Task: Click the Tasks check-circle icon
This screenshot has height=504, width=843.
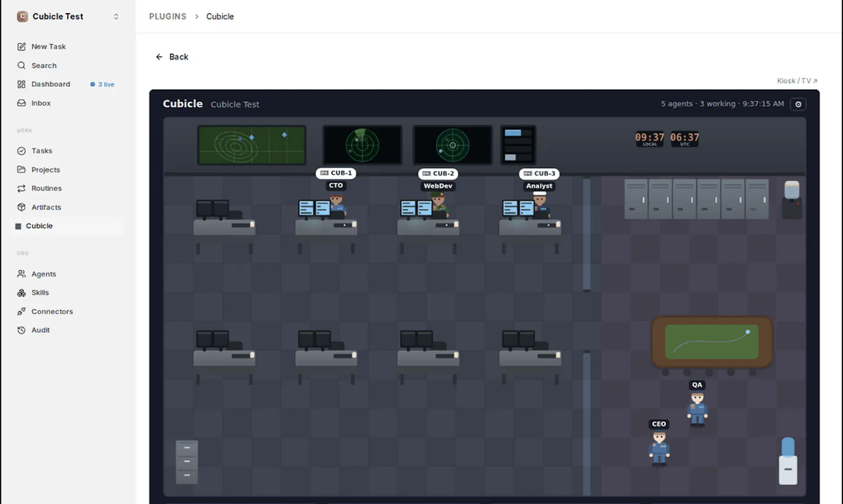Action: (x=22, y=151)
